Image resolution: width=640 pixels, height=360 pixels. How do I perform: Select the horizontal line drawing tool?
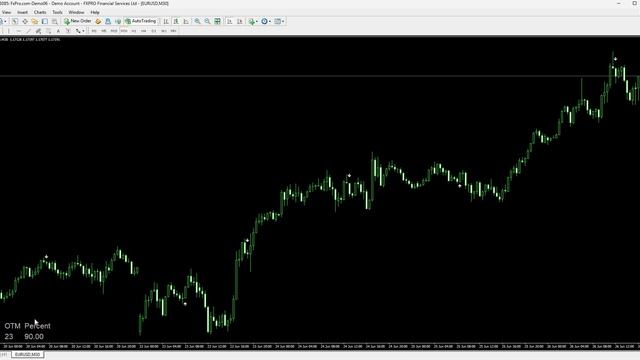pyautogui.click(x=18, y=31)
